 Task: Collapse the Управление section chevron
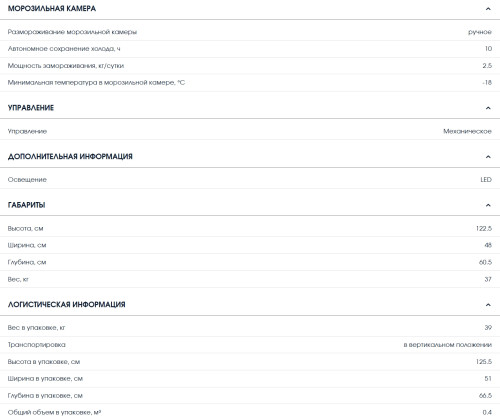(488, 108)
